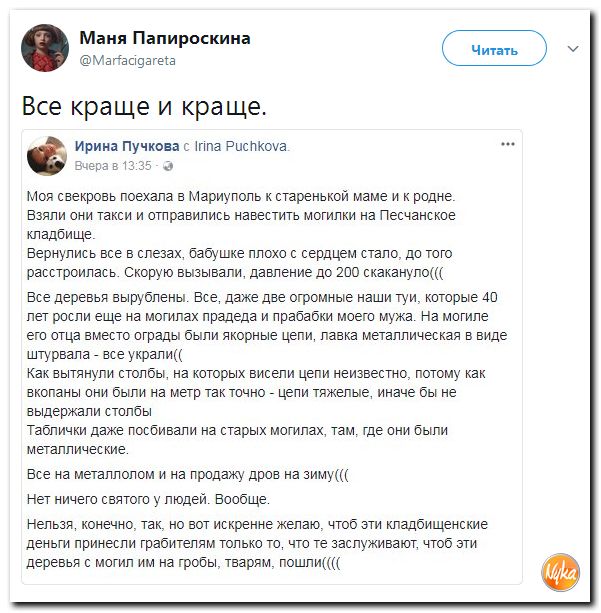The image size is (601, 613).
Task: Click Ирина Пучкова's small avatar picture
Action: [x=48, y=154]
